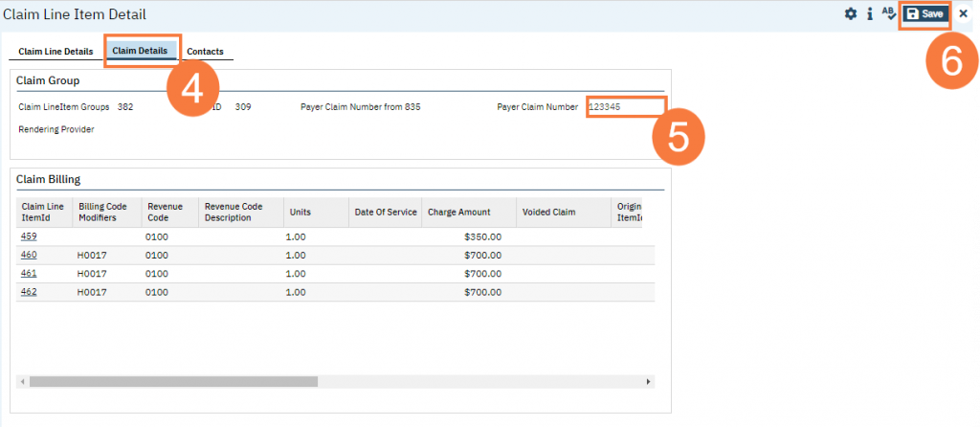Click the Units column header
The height and width of the screenshot is (427, 980).
pyautogui.click(x=299, y=212)
